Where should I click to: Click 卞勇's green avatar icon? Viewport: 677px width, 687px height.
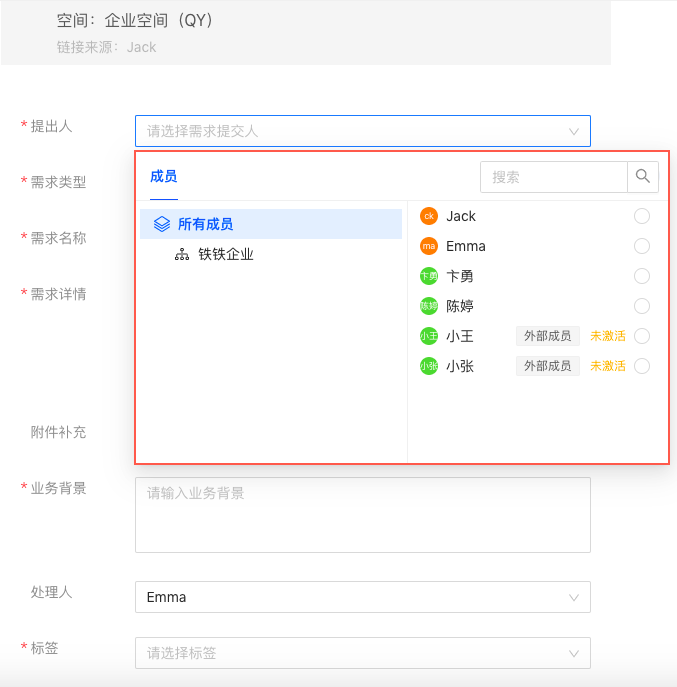429,276
